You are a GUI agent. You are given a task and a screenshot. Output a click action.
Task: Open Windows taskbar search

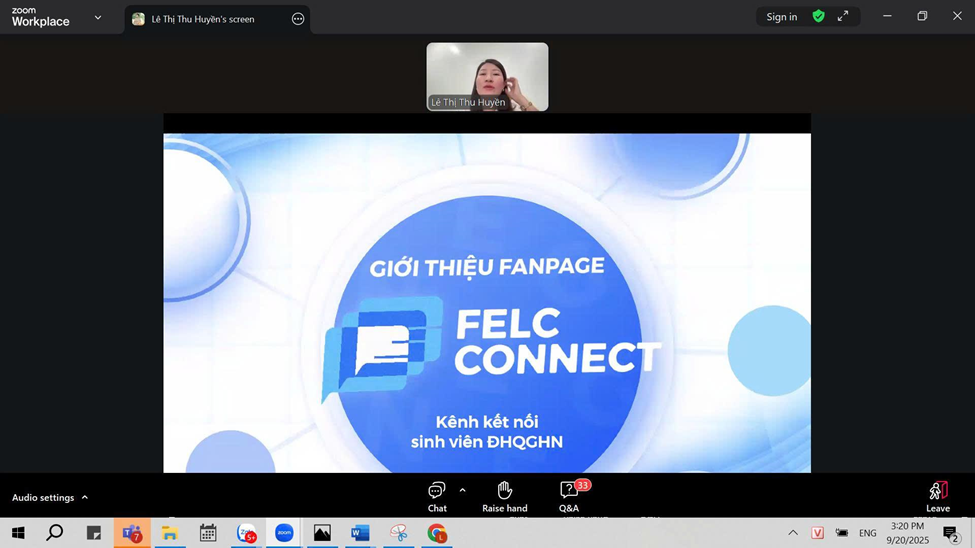pyautogui.click(x=55, y=533)
